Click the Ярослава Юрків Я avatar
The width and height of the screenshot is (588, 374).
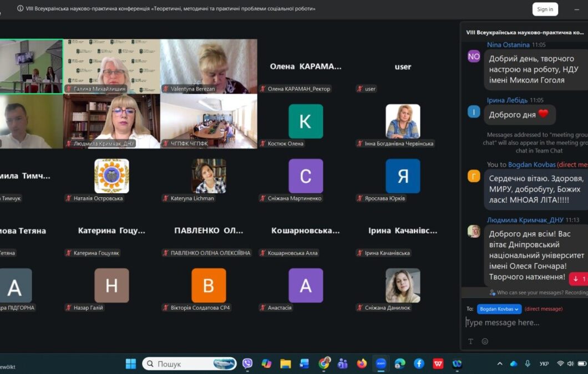[x=403, y=176]
